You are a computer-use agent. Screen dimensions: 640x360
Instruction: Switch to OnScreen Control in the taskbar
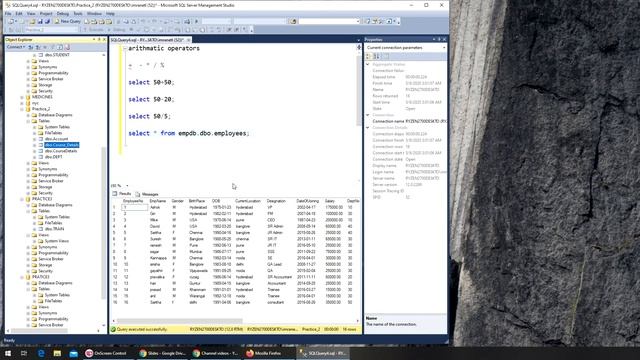tap(107, 353)
